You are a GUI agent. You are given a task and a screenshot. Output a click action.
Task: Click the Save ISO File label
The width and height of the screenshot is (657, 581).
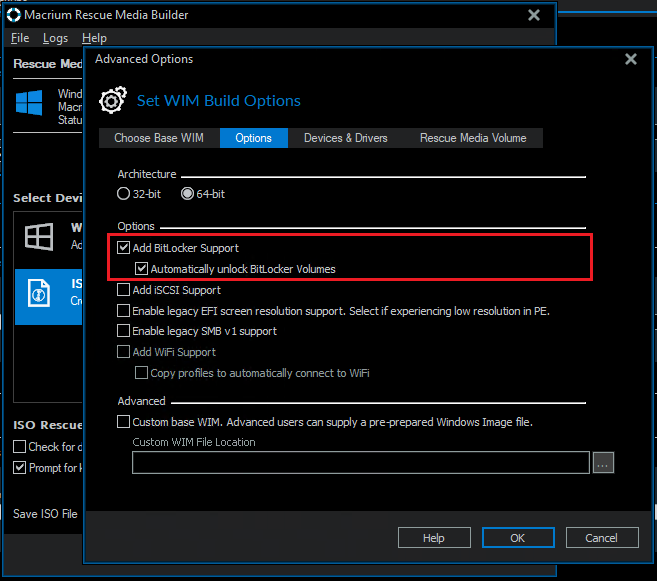coord(45,514)
